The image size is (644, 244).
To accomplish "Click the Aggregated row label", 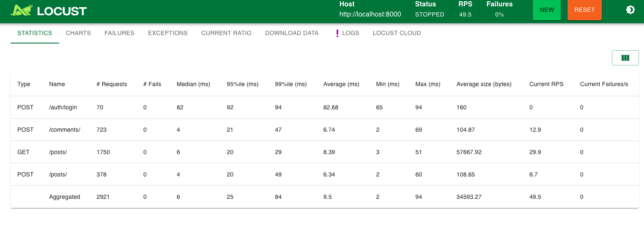I will click(x=64, y=197).
